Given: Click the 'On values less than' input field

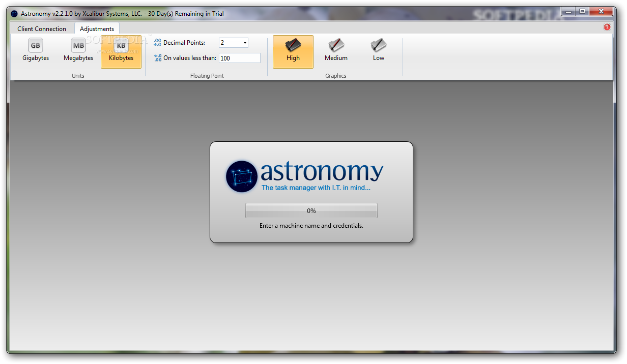Looking at the screenshot, I should click(240, 58).
